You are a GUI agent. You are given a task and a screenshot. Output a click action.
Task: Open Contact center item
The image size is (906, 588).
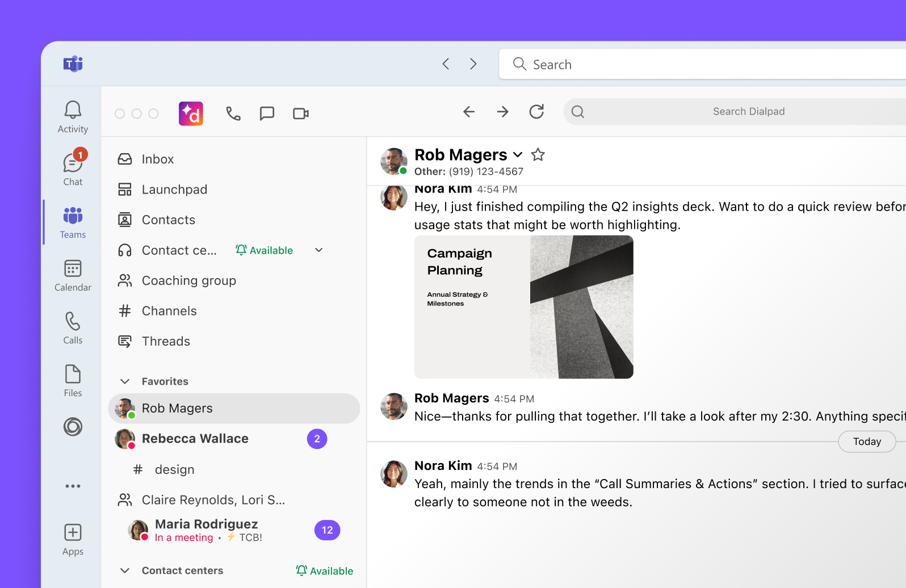(167, 250)
